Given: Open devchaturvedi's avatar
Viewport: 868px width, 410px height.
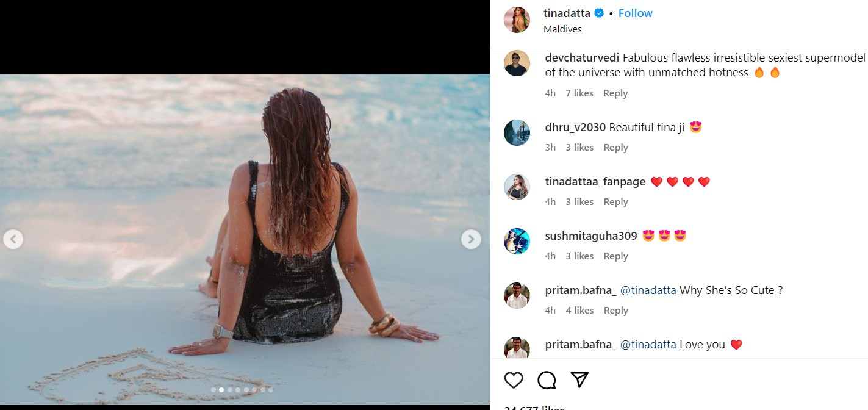Looking at the screenshot, I should coord(517,63).
